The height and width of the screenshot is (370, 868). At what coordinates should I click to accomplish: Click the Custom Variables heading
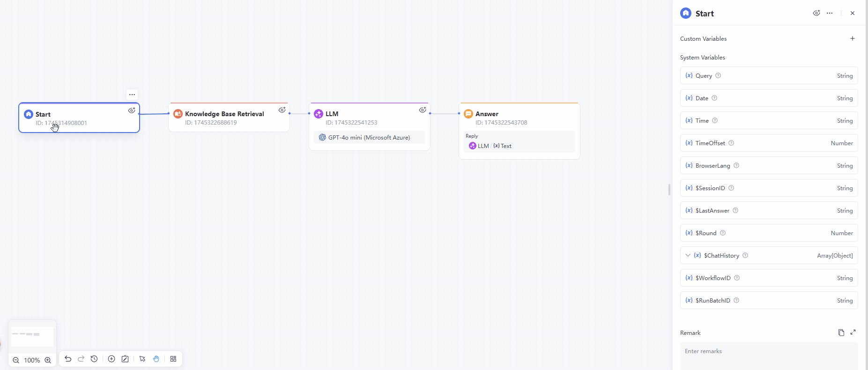coord(703,38)
